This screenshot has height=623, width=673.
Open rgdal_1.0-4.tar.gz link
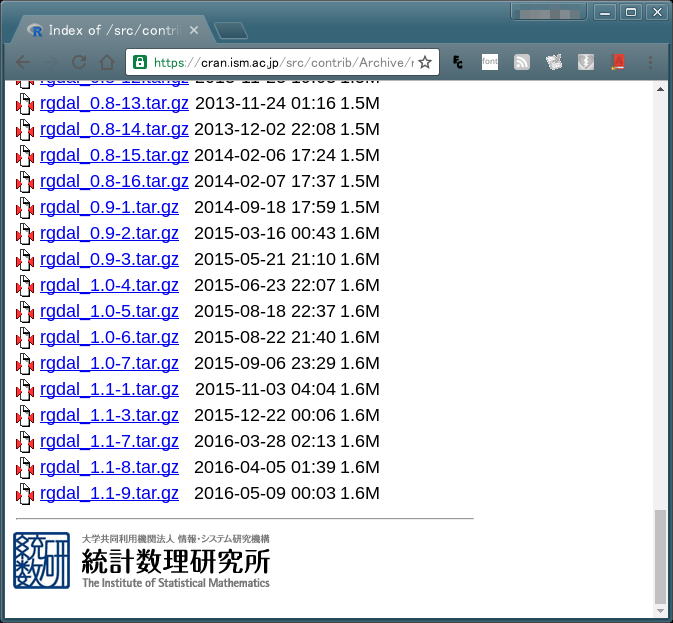(109, 285)
